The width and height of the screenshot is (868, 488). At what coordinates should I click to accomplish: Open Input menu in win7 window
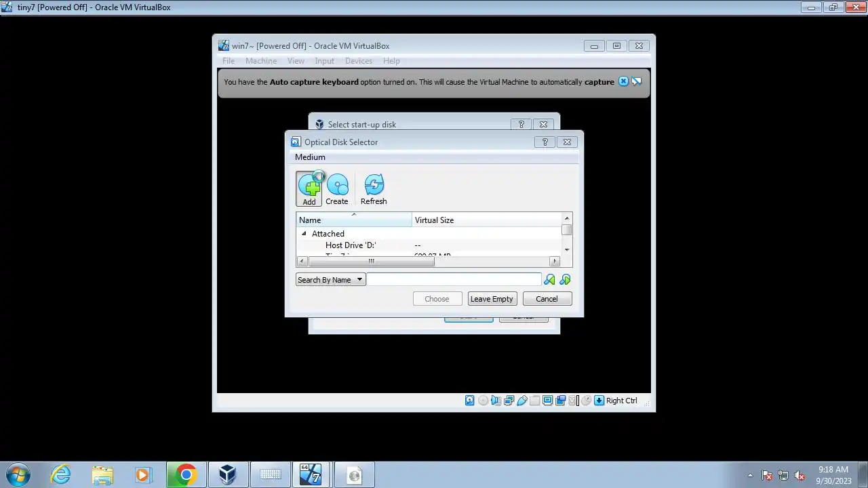tap(324, 60)
